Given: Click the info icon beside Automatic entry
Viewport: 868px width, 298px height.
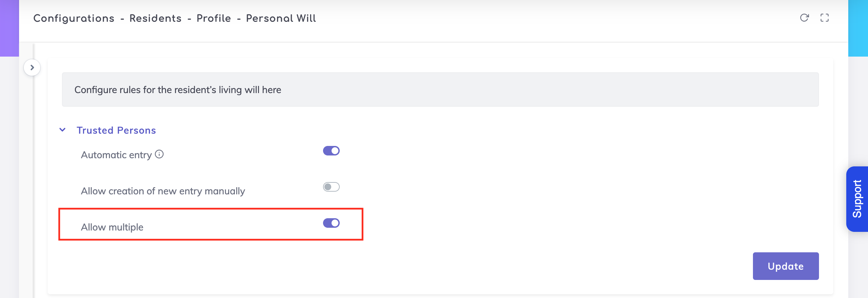Looking at the screenshot, I should pyautogui.click(x=159, y=154).
